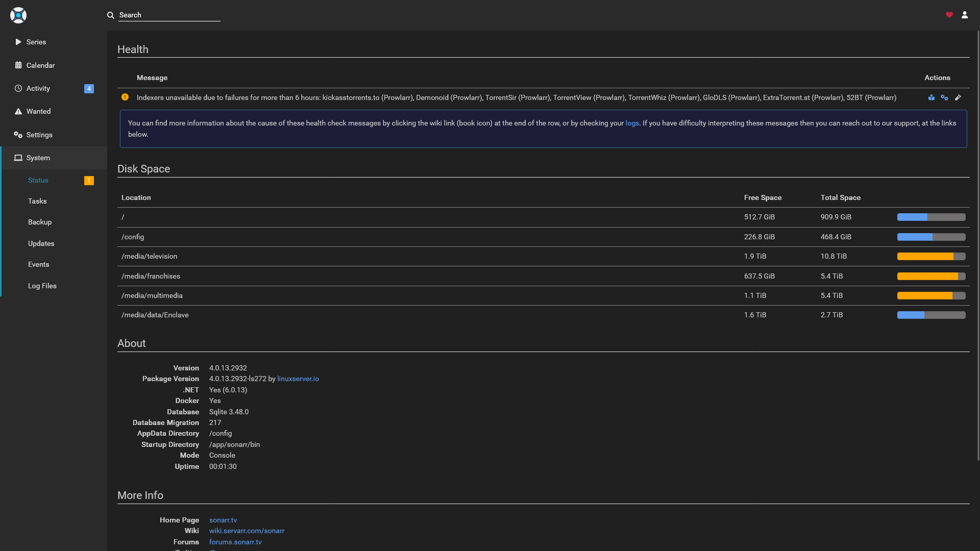Viewport: 980px width, 551px height.
Task: Click the Disk Space section heading
Action: tap(143, 169)
